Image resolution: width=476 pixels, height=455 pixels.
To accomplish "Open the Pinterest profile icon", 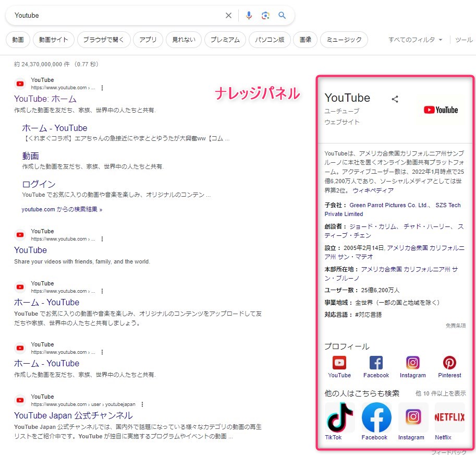I will click(x=449, y=363).
